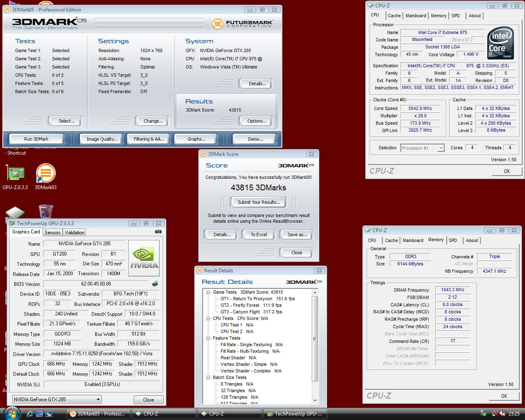
Task: Launch Internet Explorer from Quick Launch
Action: [x=30, y=413]
